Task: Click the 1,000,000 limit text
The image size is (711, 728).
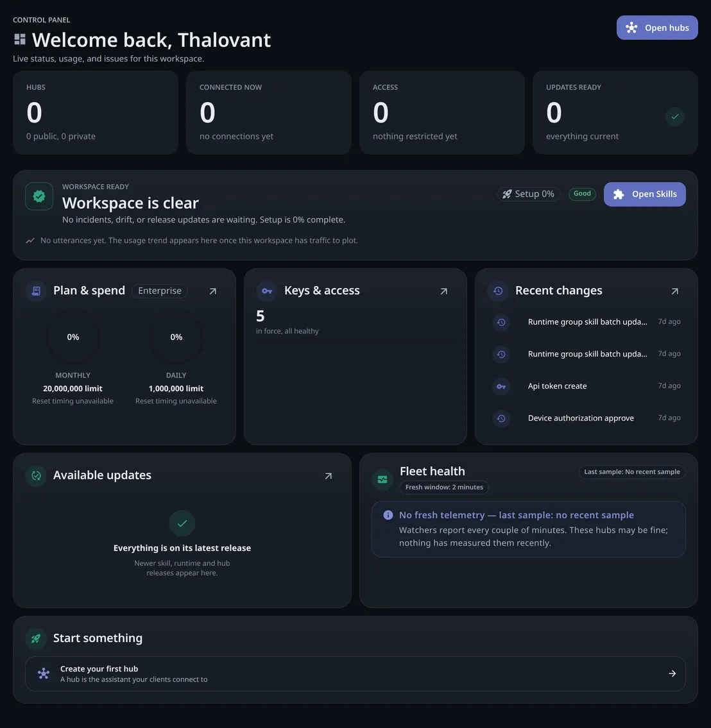Action: [x=176, y=389]
